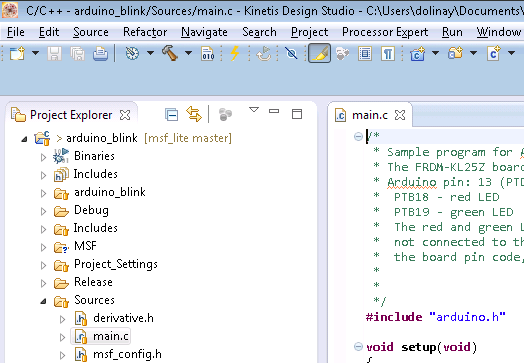This screenshot has width=524, height=363.
Task: Minimize the Project Explorer panel
Action: [274, 111]
